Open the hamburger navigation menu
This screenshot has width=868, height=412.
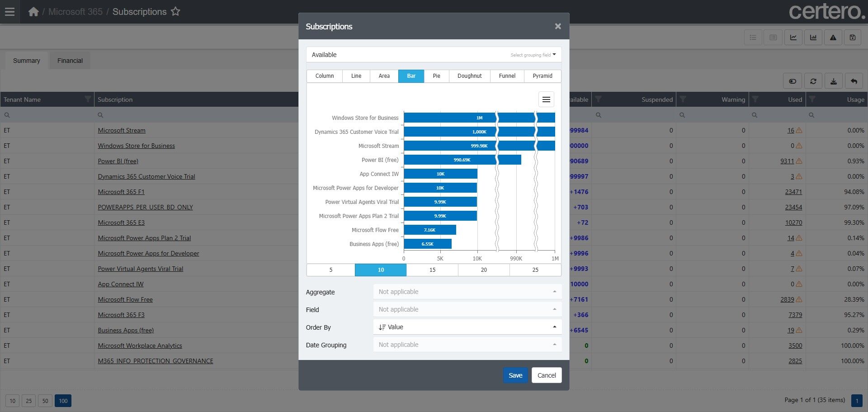click(10, 12)
